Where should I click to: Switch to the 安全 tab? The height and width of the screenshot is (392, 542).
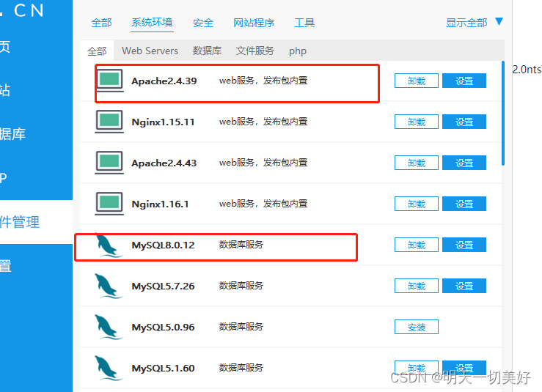pos(203,23)
